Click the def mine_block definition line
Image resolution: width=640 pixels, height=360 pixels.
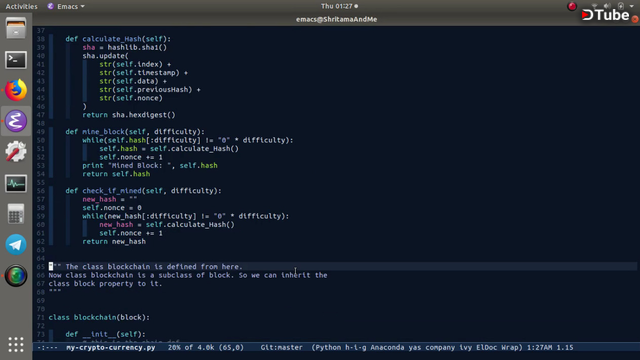point(135,131)
